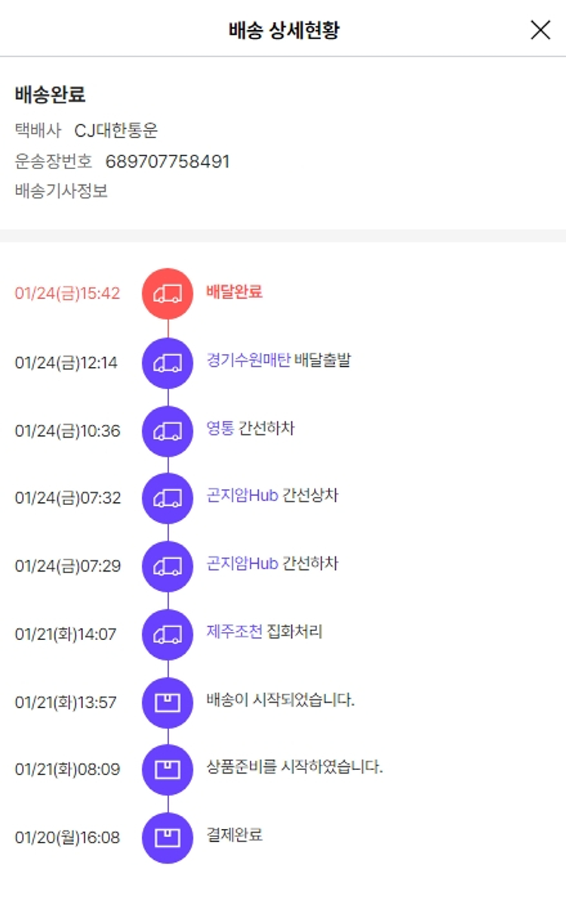Image resolution: width=566 pixels, height=924 pixels.
Task: Open the 영통 location link
Action: tap(220, 429)
